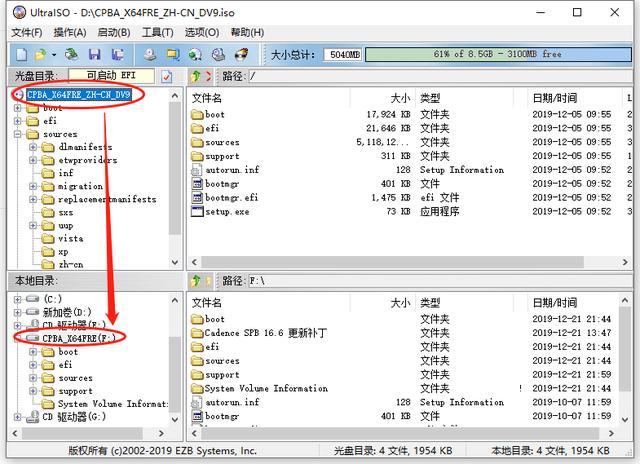Select zh-cn folder in disc tree
Screen dimensions: 640x464
[x=71, y=264]
